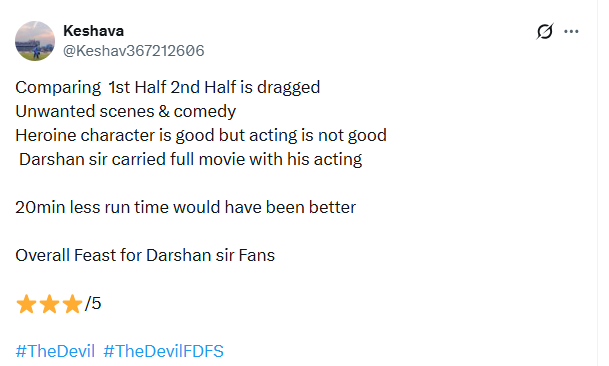Image resolution: width=609 pixels, height=366 pixels.
Task: Click the first orange star emoji
Action: [26, 304]
